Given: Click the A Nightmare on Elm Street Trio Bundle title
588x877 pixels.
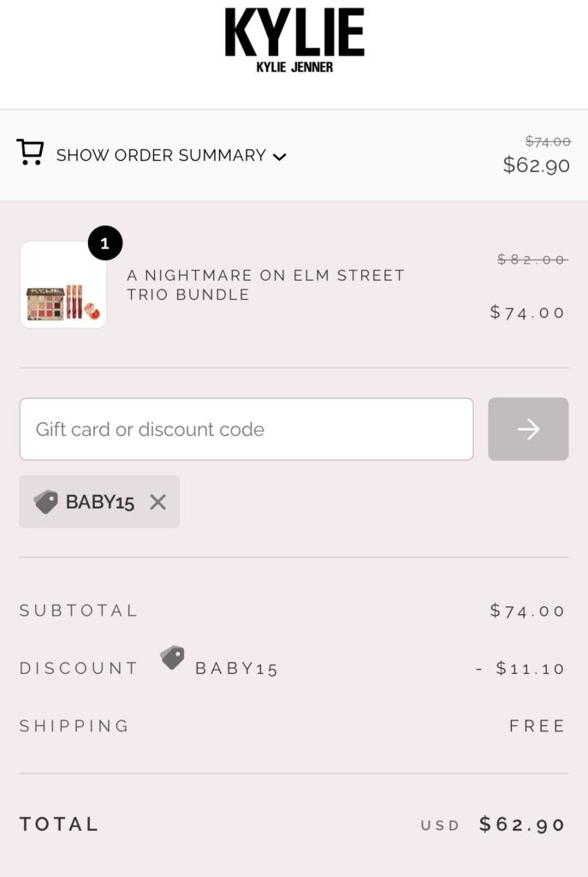Looking at the screenshot, I should tap(265, 285).
